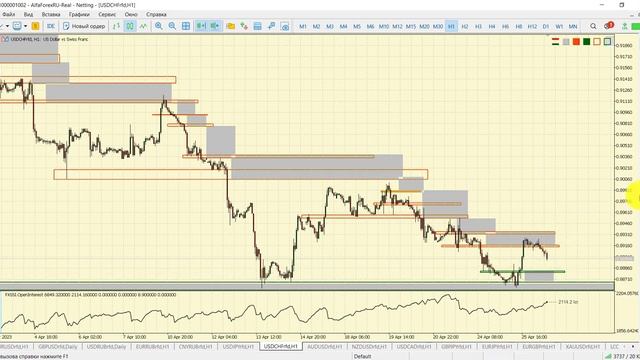Click the dark green square chart swatch
Viewport: 640px width, 360px height.
pyautogui.click(x=587, y=42)
